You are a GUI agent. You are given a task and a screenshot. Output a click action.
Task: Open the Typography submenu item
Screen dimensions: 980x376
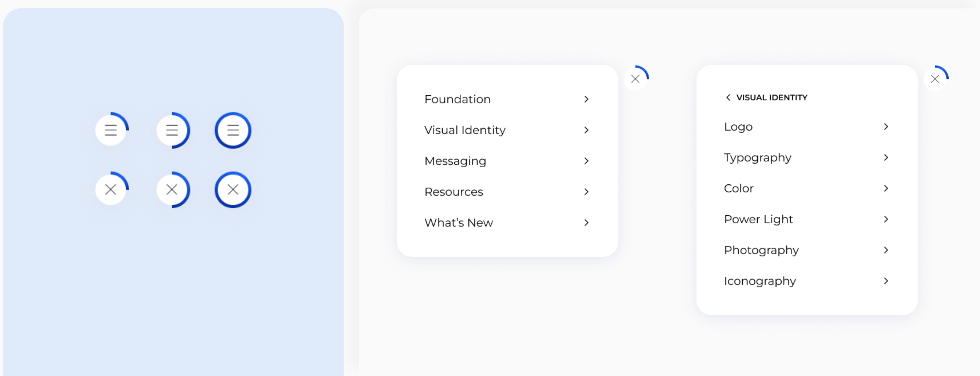point(807,157)
